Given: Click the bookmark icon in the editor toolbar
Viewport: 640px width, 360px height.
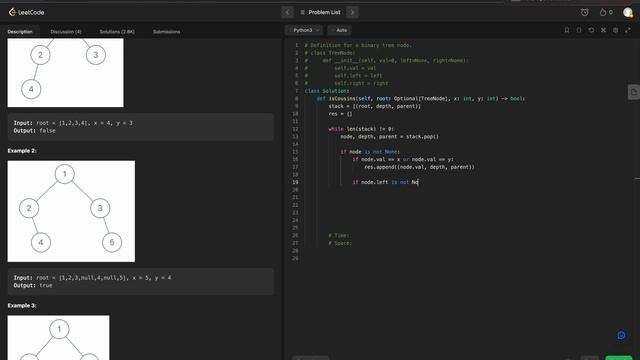Looking at the screenshot, I should 567,30.
